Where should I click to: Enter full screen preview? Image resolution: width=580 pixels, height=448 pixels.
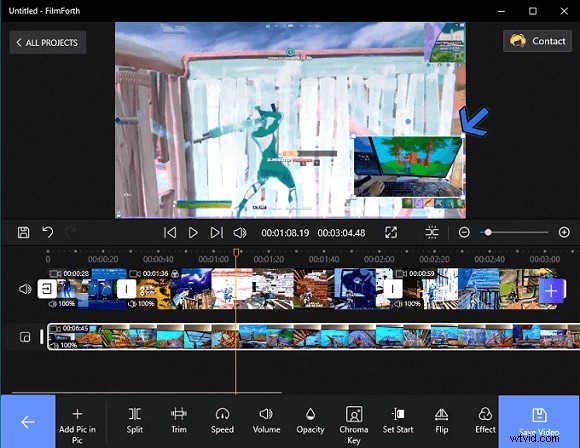tap(391, 233)
